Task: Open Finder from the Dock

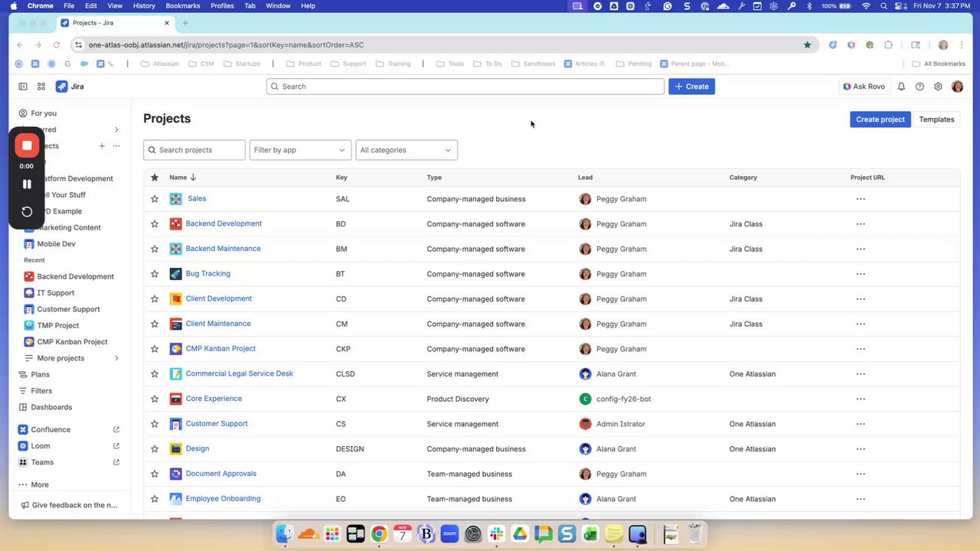Action: click(x=284, y=533)
